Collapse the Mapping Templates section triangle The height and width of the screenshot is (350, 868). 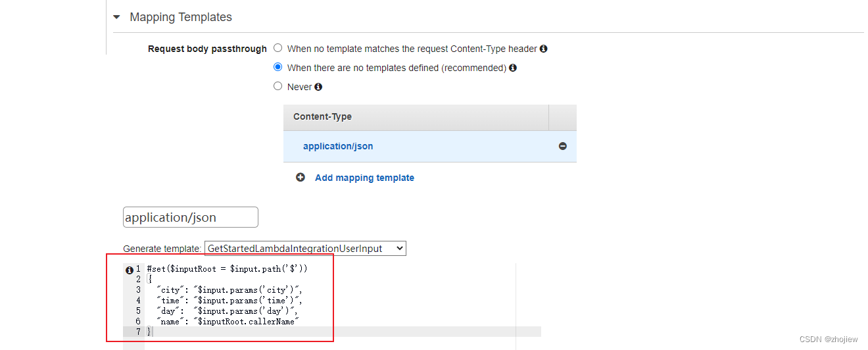pos(116,17)
